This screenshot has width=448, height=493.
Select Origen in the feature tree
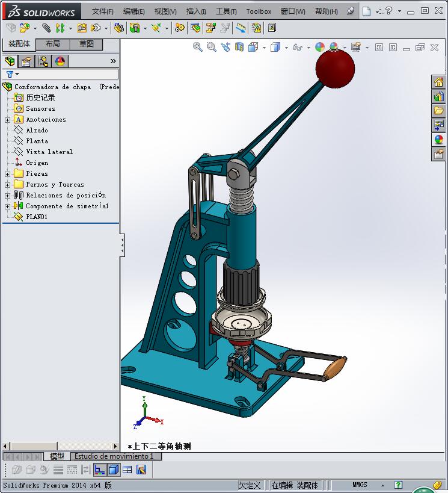tap(37, 163)
